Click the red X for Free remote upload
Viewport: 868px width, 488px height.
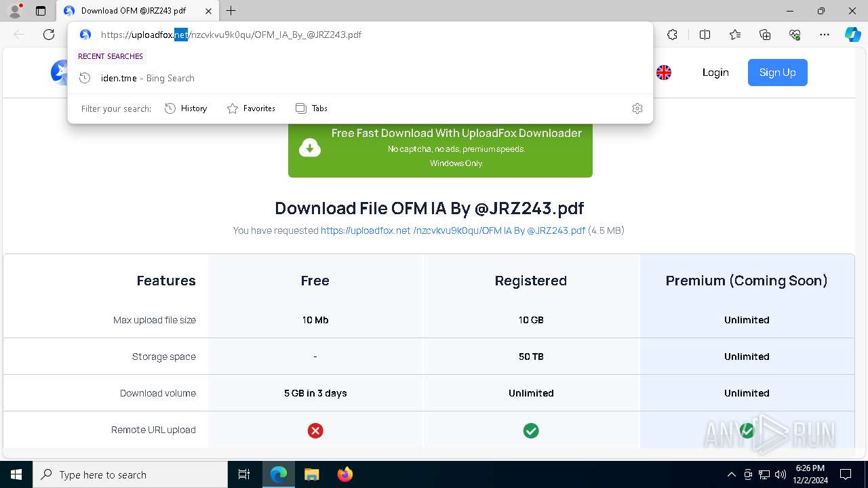click(315, 430)
